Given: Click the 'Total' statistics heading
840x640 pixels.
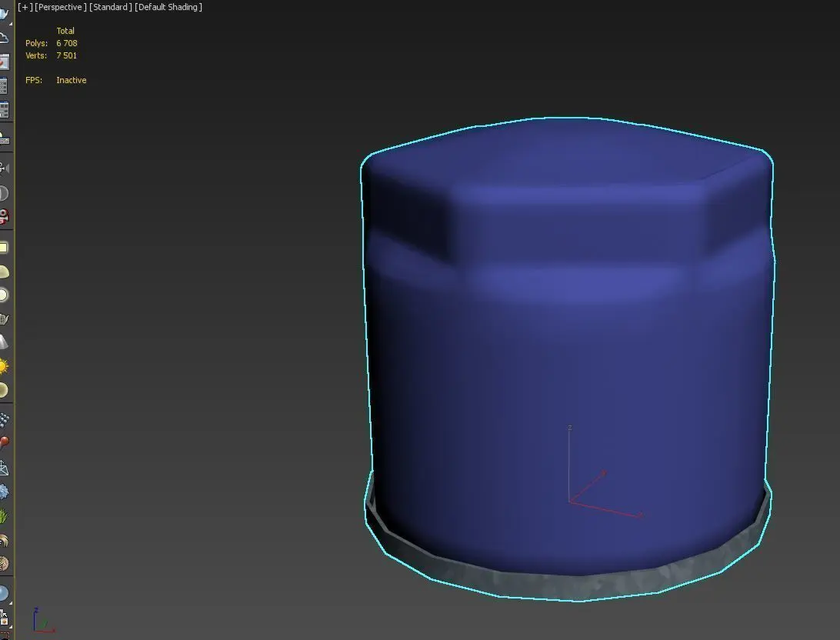Looking at the screenshot, I should [x=65, y=31].
